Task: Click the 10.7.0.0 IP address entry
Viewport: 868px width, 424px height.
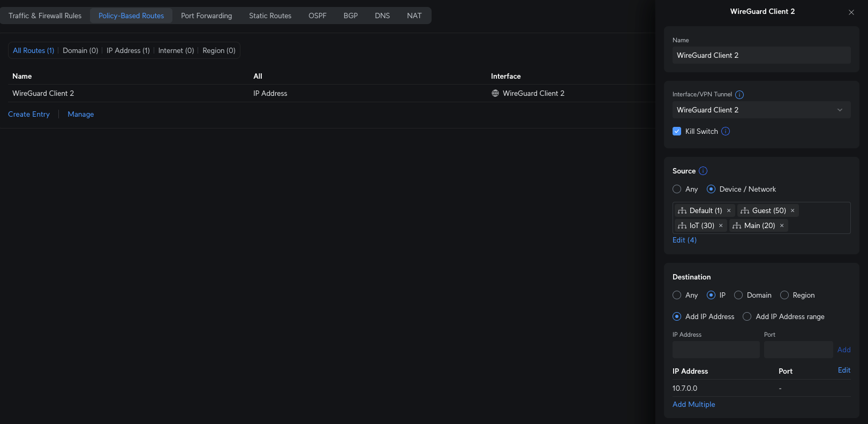Action: 685,388
